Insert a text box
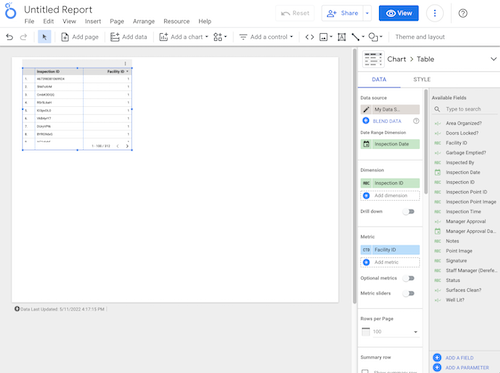Screen dimensions: 500x373 [x=342, y=37]
